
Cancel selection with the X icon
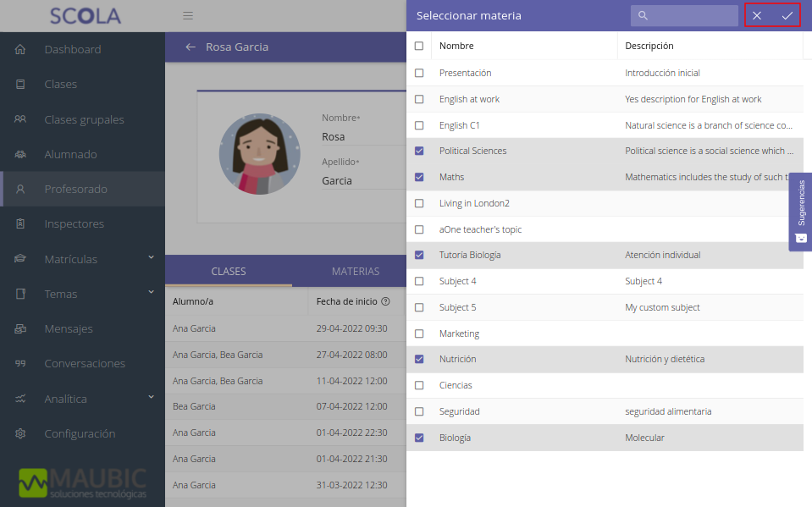point(757,16)
